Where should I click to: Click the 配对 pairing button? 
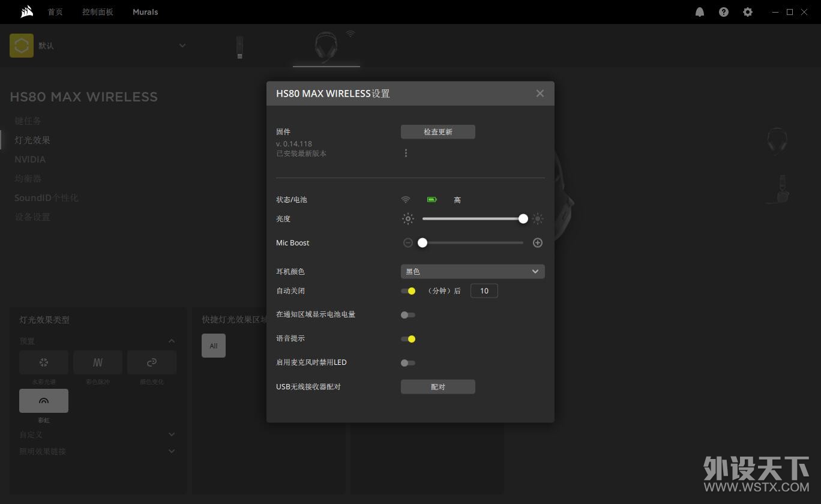[438, 387]
